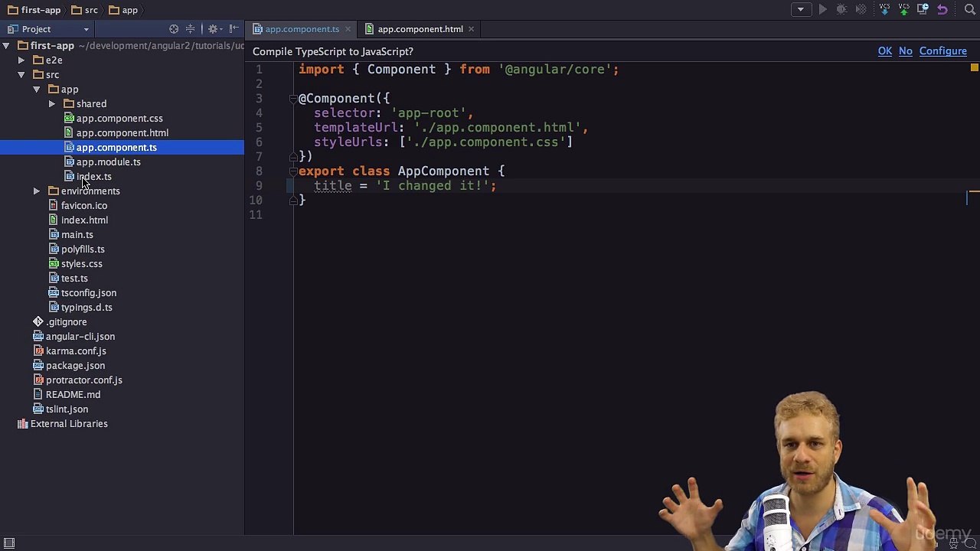
Task: Close the app.component.html tab
Action: 471,29
